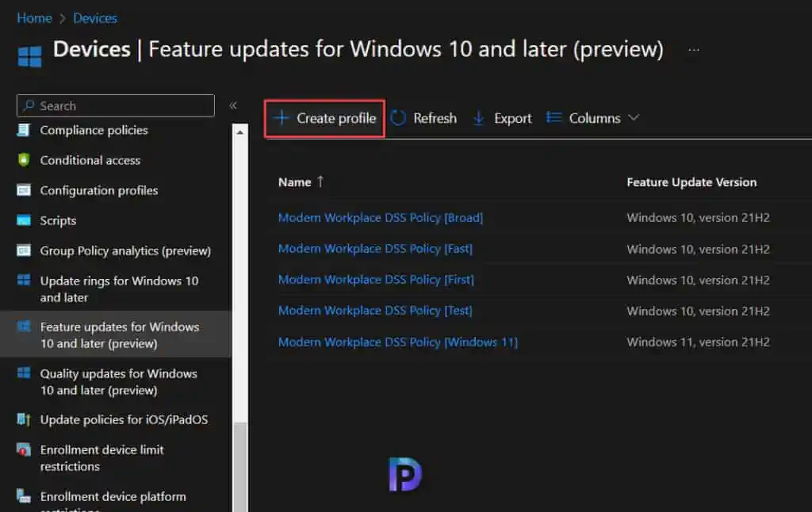This screenshot has height=512, width=812.
Task: Click the sidebar scrollbar up arrow
Action: 239,132
